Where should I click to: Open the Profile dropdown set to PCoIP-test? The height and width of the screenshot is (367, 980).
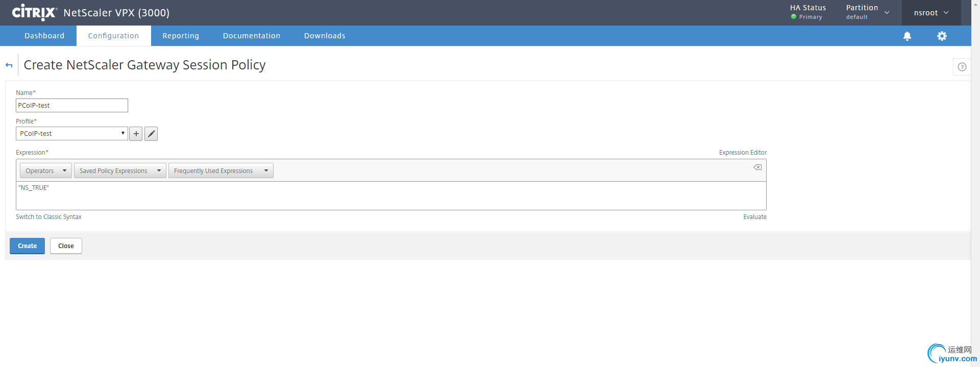pos(71,133)
